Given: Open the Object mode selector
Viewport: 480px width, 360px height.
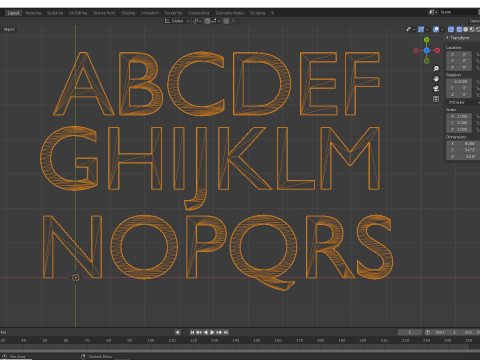Looking at the screenshot, I should [x=9, y=29].
